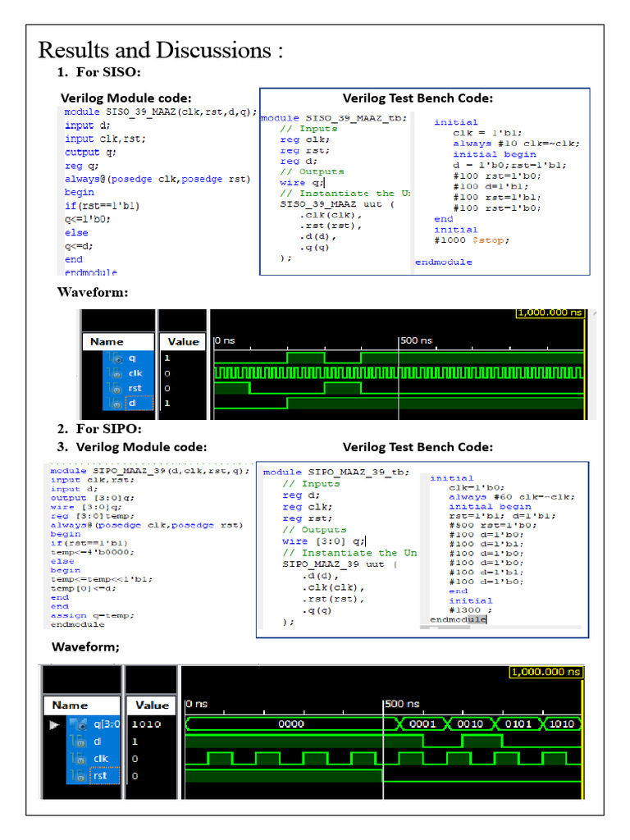Select the q[3:0 signal name in SIPO waveform

[106, 724]
